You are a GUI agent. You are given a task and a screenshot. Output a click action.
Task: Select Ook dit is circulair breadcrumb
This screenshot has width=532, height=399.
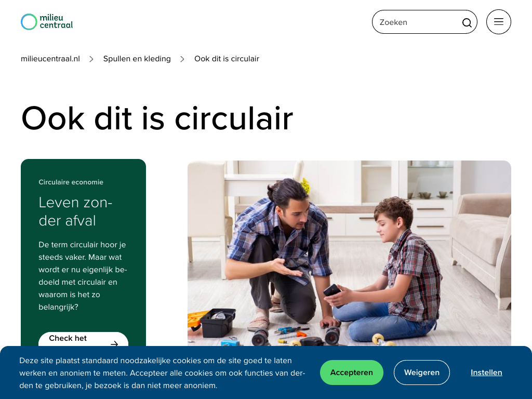pos(227,59)
